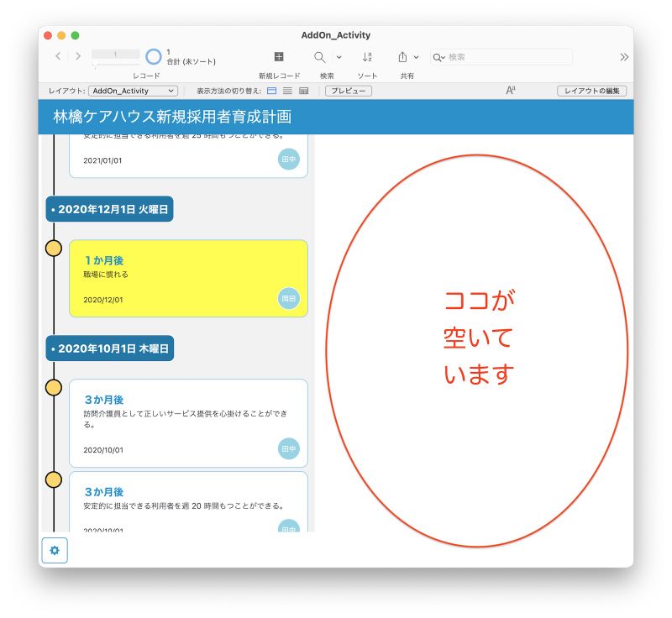Click the 2020年12月1日 火曜日 date header
672x618 pixels.
[110, 209]
